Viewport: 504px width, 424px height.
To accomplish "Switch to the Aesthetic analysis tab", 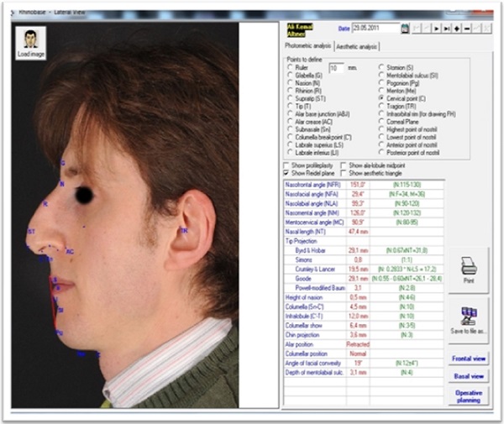I will [357, 46].
